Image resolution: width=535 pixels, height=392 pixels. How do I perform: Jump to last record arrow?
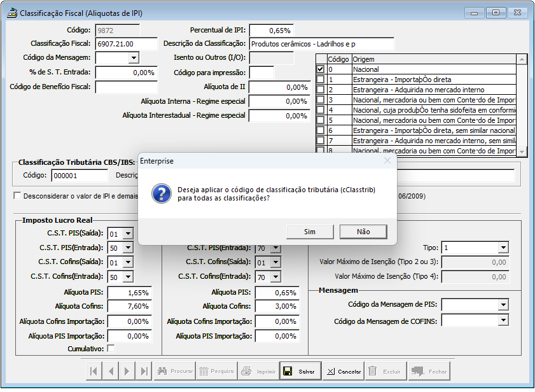tap(144, 371)
